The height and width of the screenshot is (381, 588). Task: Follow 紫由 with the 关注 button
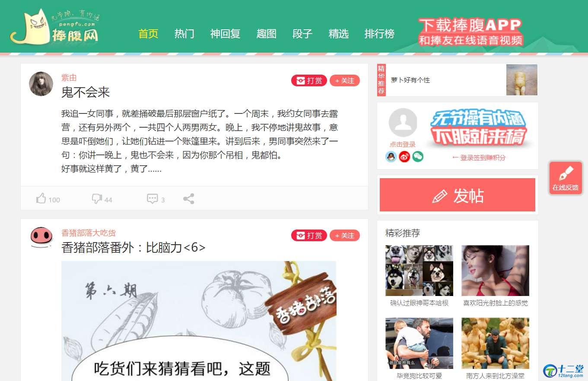pos(345,81)
